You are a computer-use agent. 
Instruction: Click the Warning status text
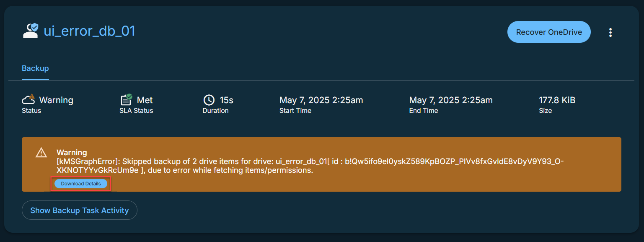(x=56, y=100)
